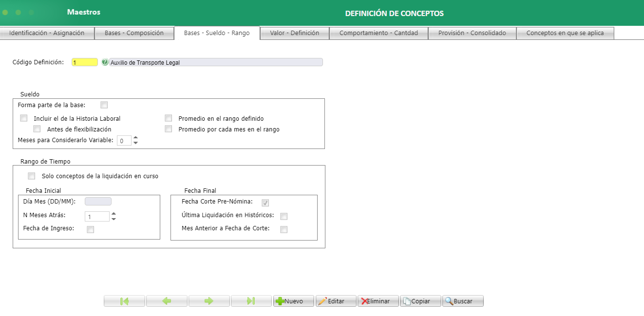The height and width of the screenshot is (316, 644).
Task: Open Provisión - Consolidado tab
Action: point(472,33)
